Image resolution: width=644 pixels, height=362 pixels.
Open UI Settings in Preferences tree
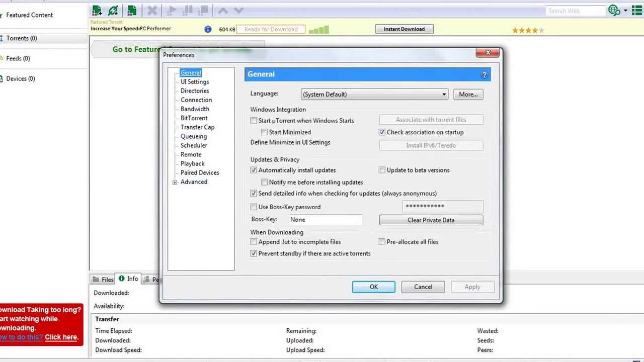pos(195,82)
